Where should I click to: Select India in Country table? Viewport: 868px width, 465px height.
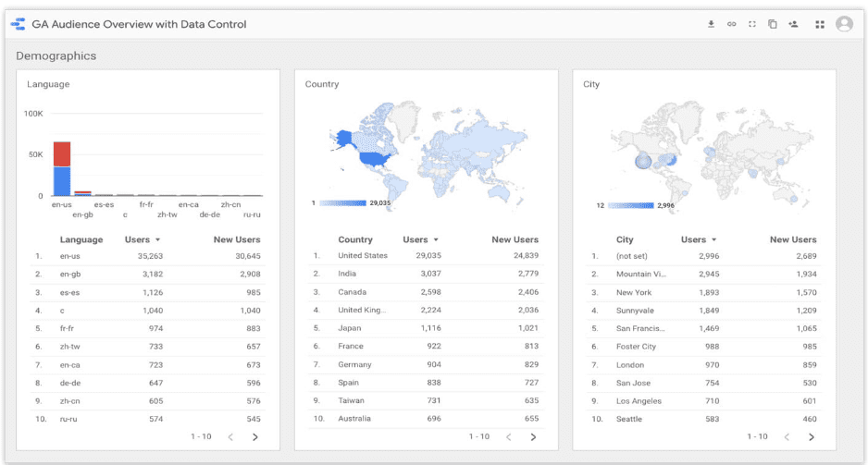(427, 274)
